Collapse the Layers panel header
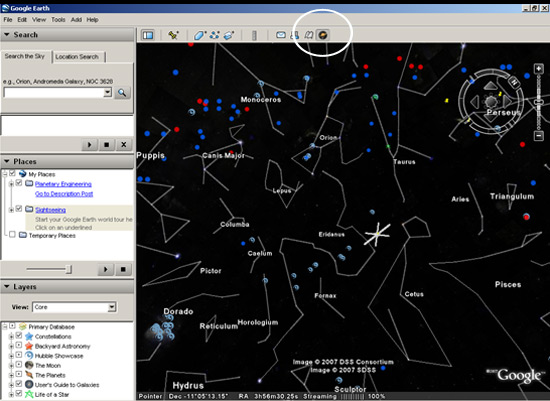The height and width of the screenshot is (401, 550). click(67, 287)
